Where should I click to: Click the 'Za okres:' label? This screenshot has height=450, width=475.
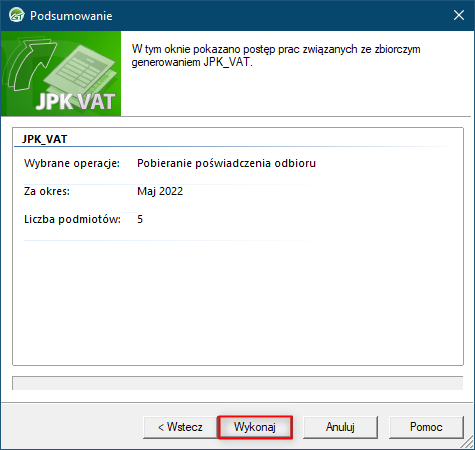click(47, 191)
